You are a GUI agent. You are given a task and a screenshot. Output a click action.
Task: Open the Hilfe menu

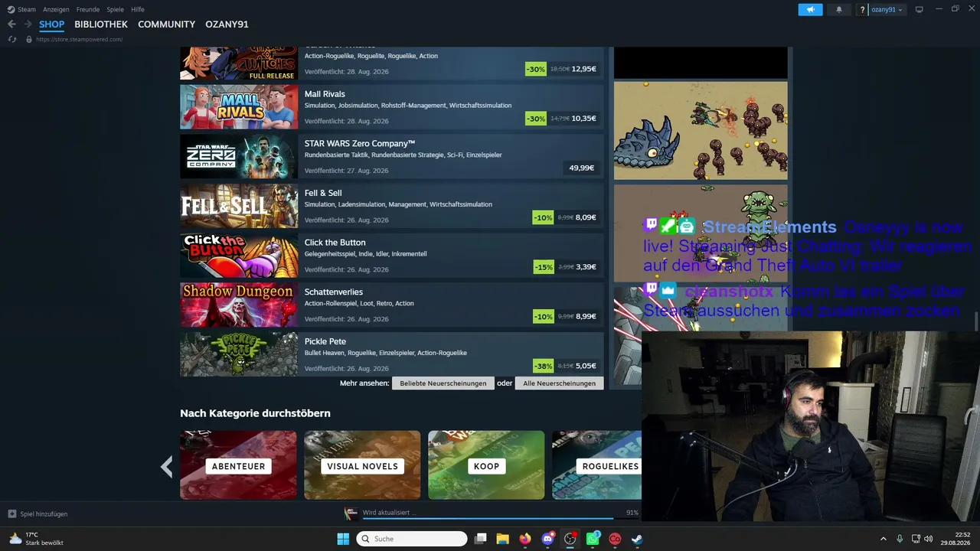pos(138,9)
